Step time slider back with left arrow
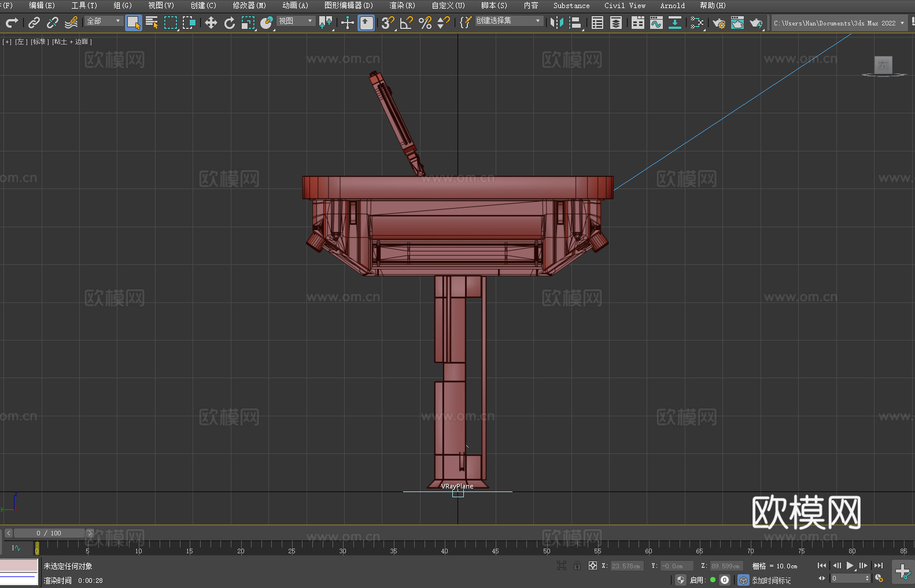The image size is (915, 588). tap(8, 533)
